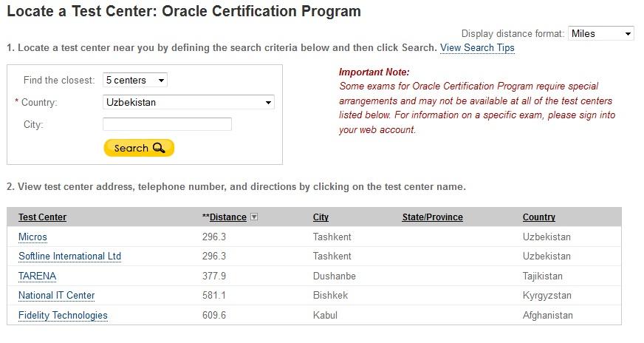The height and width of the screenshot is (343, 644).
Task: Click the Kyrgyzstan country cell
Action: pyautogui.click(x=548, y=296)
